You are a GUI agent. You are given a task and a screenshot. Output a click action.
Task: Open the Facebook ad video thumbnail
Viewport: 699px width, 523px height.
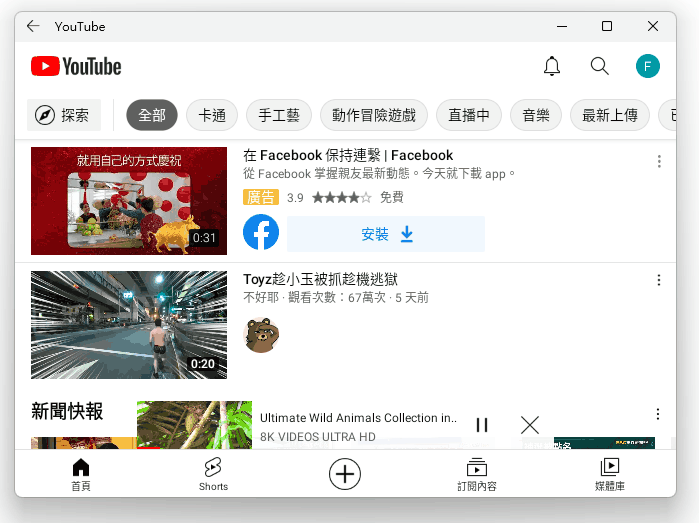tap(129, 201)
